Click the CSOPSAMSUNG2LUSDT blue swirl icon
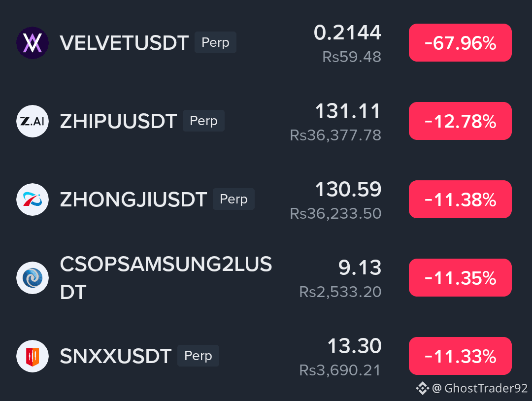The height and width of the screenshot is (401, 532). click(x=33, y=278)
